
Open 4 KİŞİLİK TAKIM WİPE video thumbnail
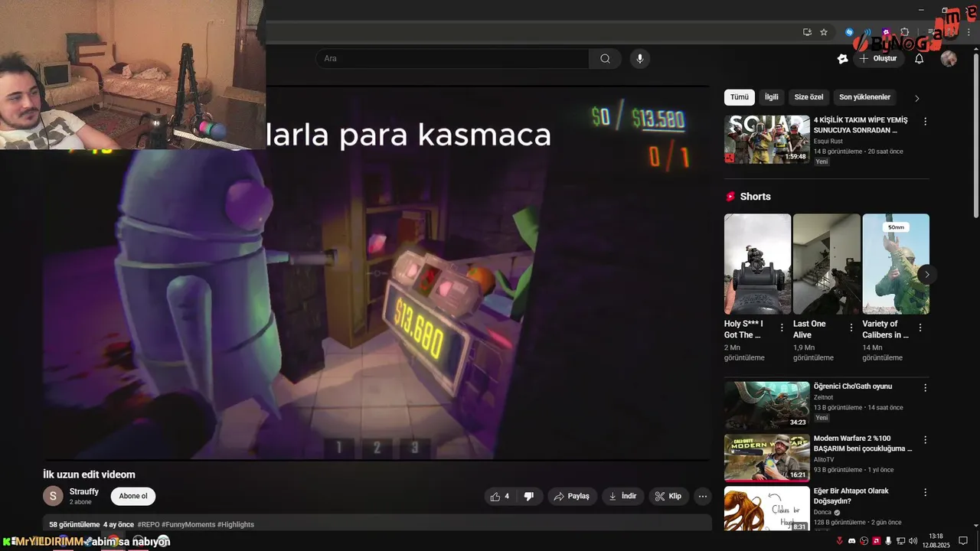pos(767,139)
